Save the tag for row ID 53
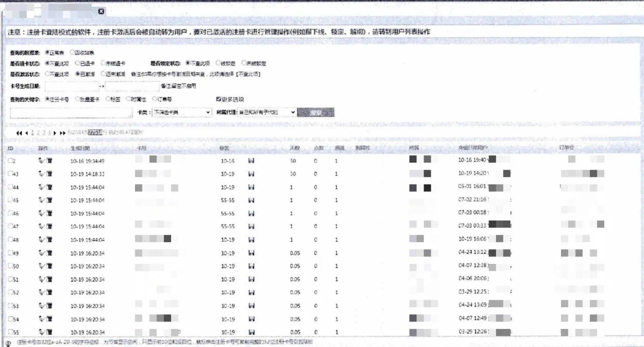 [x=252, y=306]
